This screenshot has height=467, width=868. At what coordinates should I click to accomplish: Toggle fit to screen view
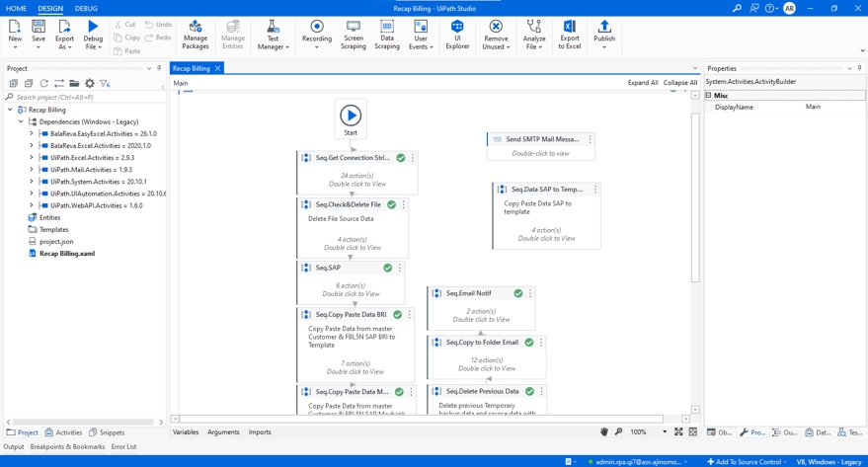tap(678, 432)
